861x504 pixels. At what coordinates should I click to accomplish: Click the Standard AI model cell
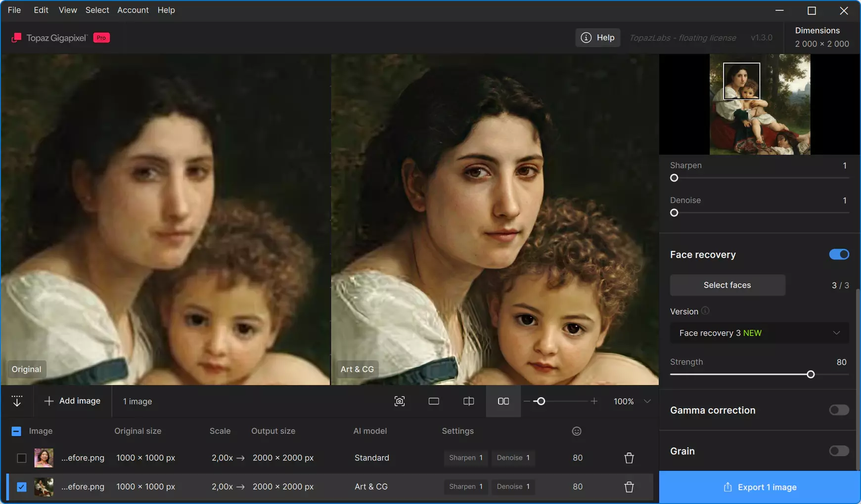(372, 458)
